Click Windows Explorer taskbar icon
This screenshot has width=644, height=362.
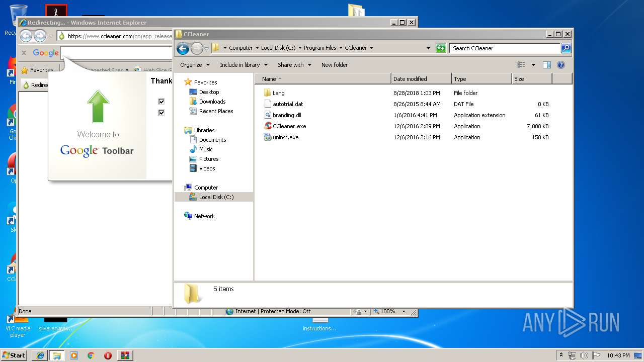coord(57,355)
